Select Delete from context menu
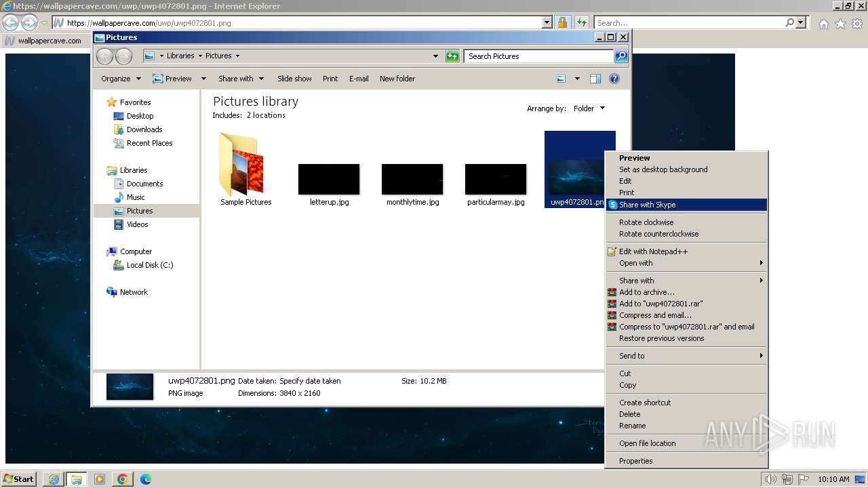Screen dimensions: 868x488 [686, 414]
